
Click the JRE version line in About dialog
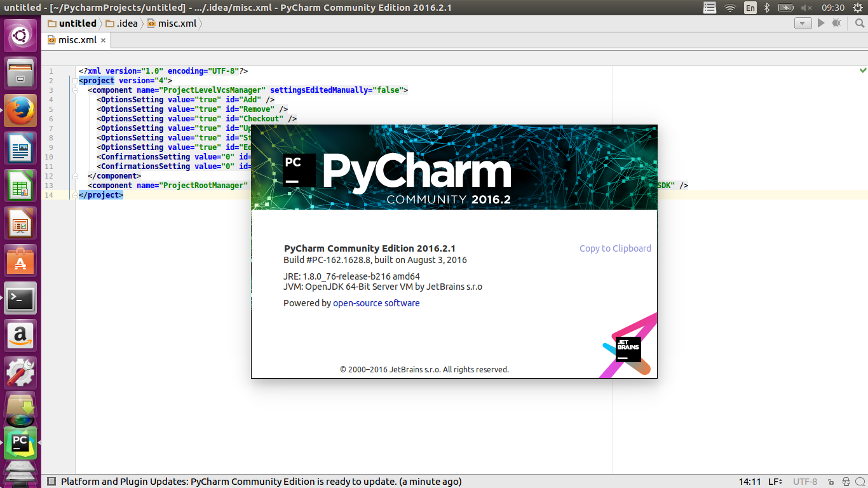click(351, 276)
